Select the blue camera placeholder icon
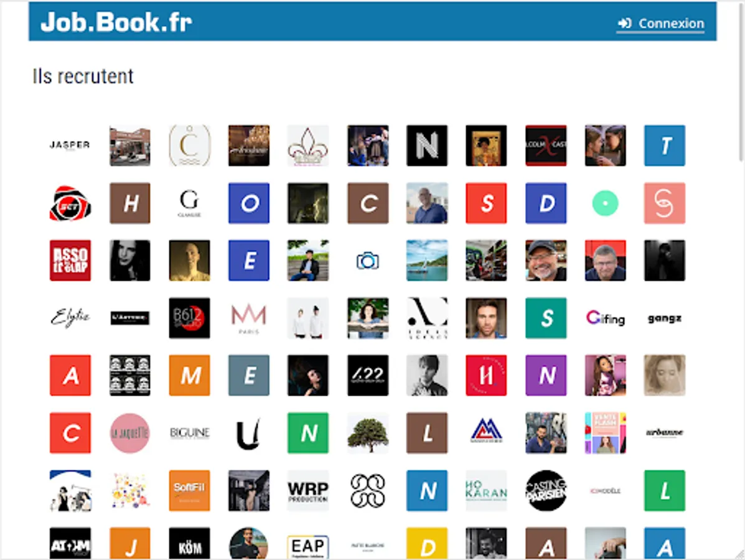 [368, 261]
